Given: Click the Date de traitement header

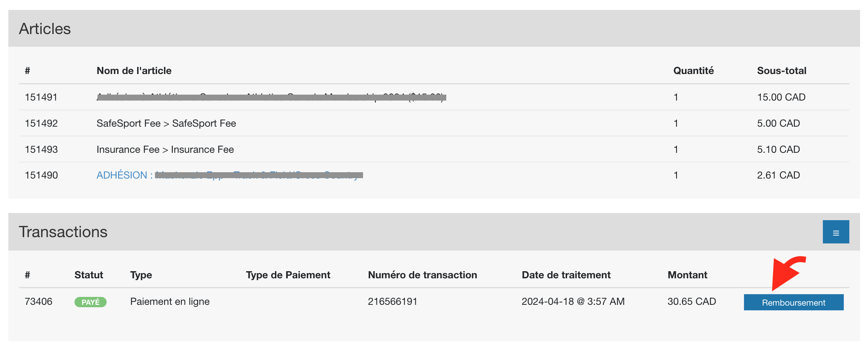Looking at the screenshot, I should [x=566, y=275].
